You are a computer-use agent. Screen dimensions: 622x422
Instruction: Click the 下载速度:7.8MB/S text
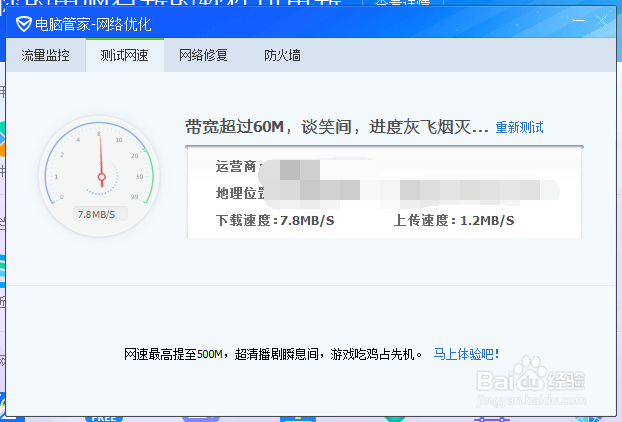coord(275,221)
